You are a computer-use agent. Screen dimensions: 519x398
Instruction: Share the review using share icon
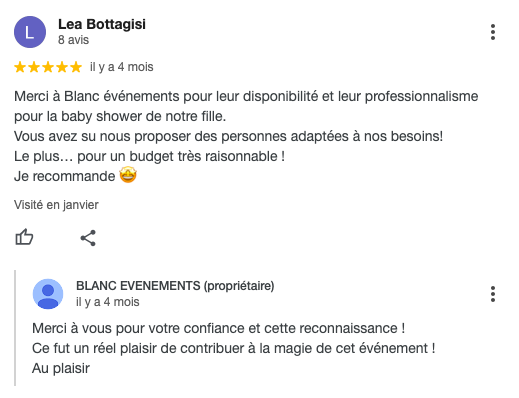click(x=88, y=238)
